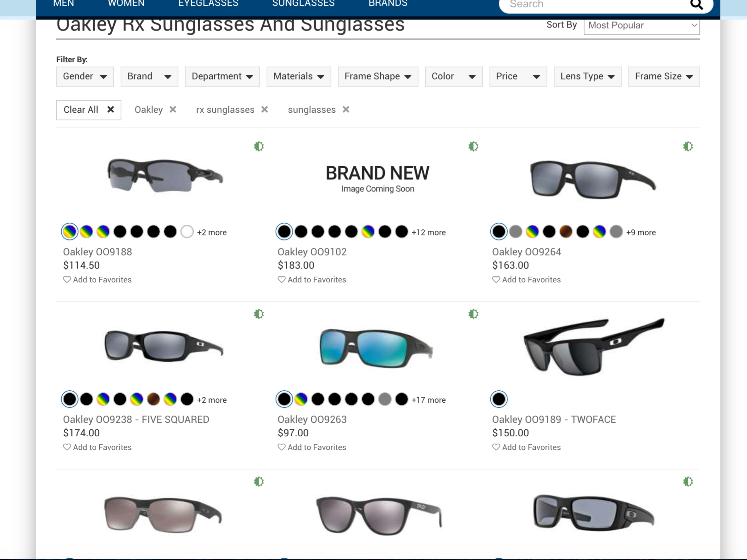The height and width of the screenshot is (560, 747).
Task: Expand the Department filter
Action: click(222, 77)
